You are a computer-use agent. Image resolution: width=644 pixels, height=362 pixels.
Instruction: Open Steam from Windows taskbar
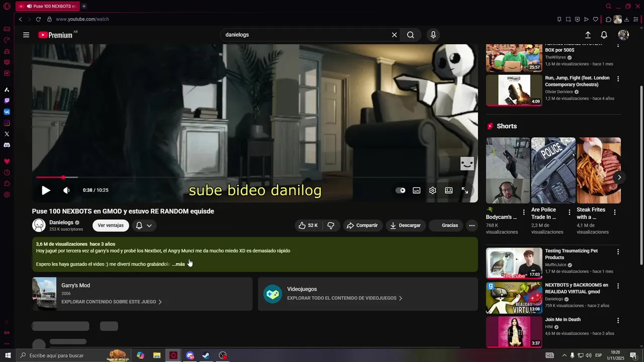(206, 355)
